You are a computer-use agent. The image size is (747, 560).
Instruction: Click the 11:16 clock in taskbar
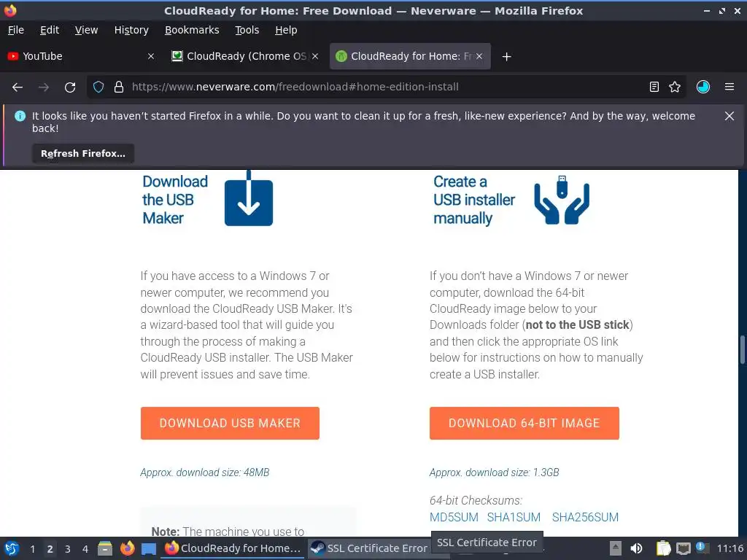[x=729, y=548]
